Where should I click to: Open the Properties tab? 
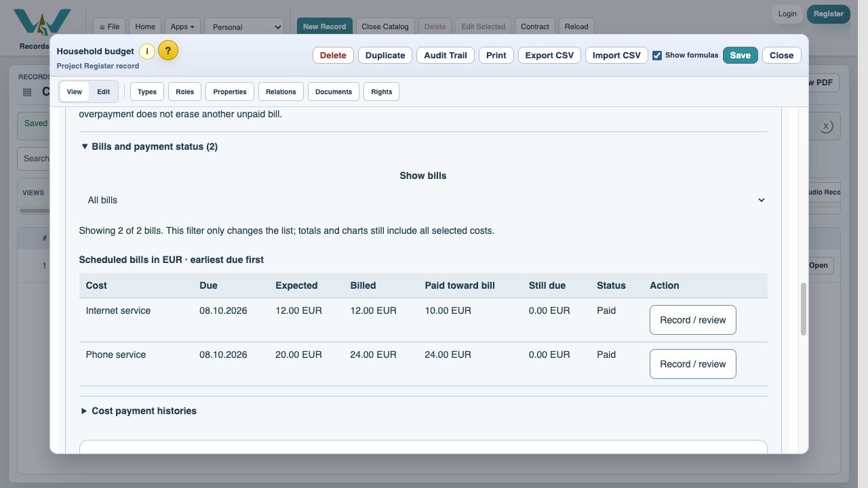230,91
